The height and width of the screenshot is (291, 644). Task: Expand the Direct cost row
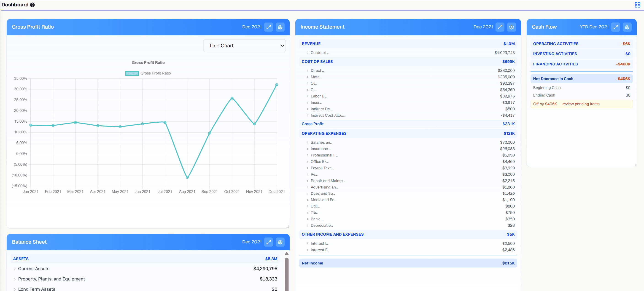[307, 71]
